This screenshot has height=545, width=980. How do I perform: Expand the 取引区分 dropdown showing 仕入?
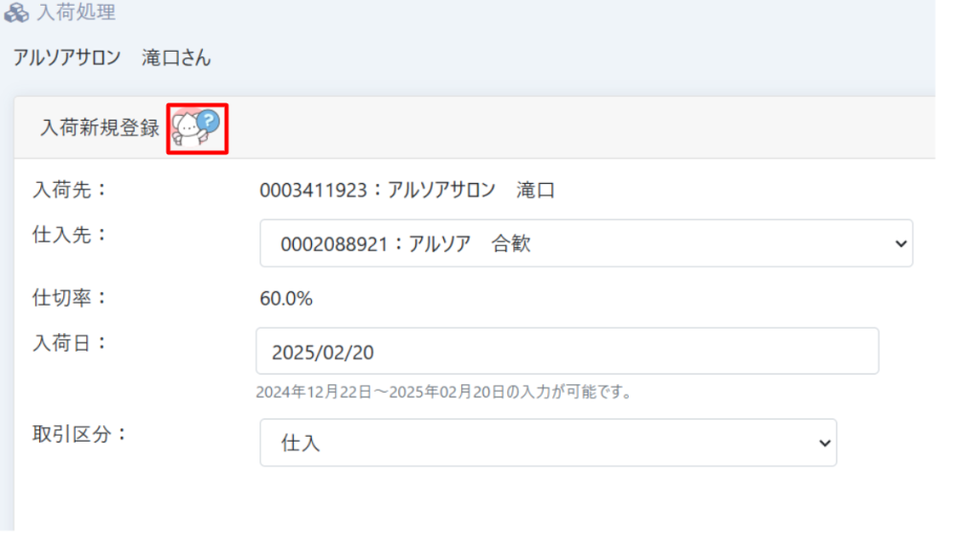[547, 443]
